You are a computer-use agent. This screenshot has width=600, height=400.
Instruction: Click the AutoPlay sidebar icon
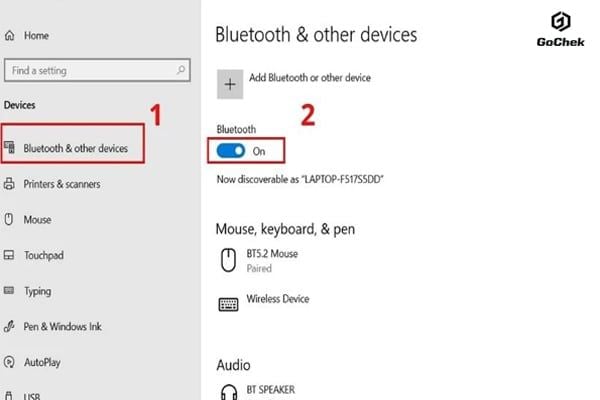pyautogui.click(x=9, y=362)
